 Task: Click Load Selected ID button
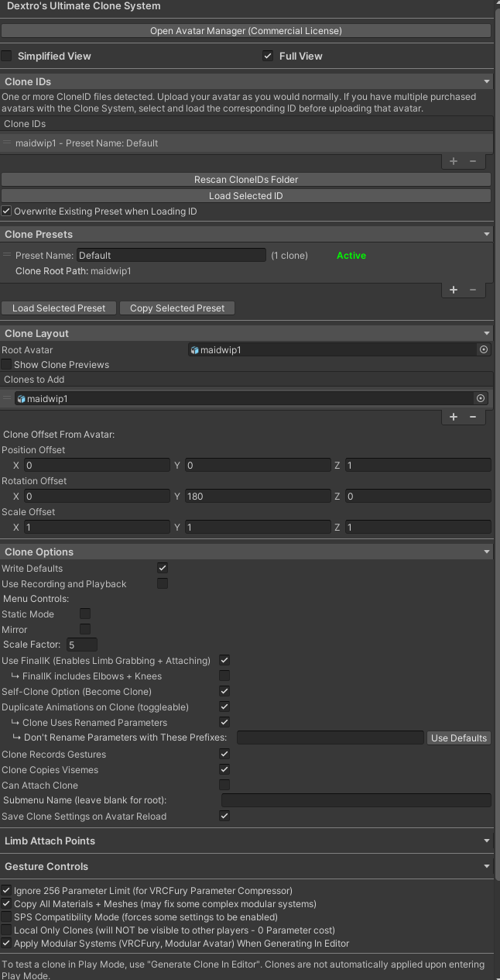(246, 196)
